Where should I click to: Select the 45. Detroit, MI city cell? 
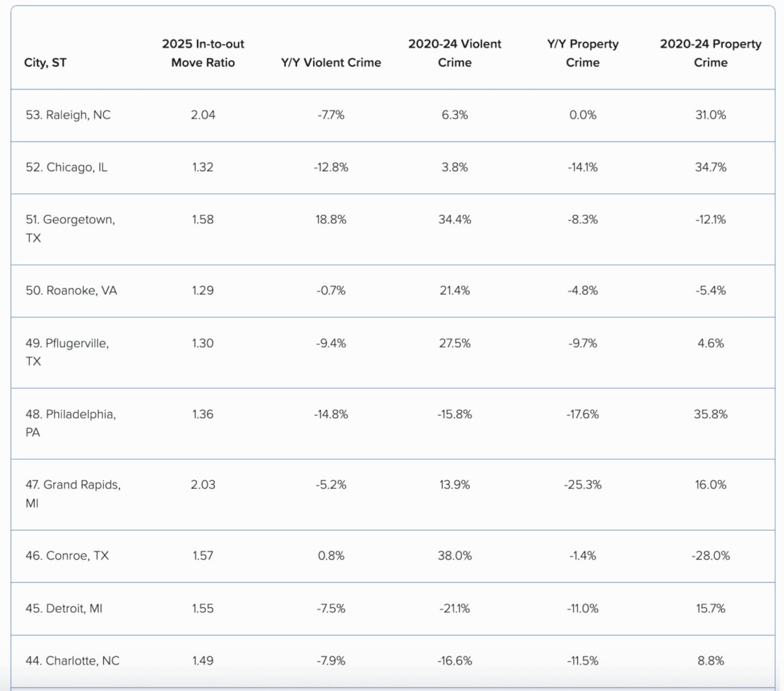64,608
